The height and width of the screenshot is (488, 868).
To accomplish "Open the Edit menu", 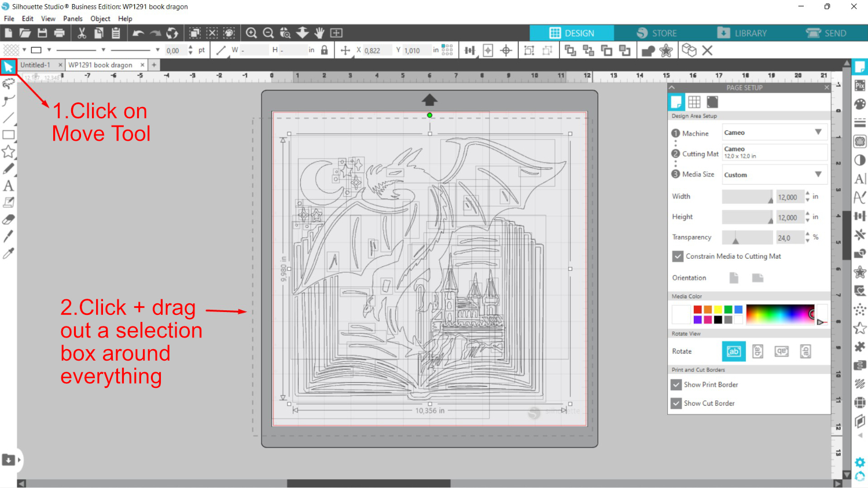I will 28,19.
